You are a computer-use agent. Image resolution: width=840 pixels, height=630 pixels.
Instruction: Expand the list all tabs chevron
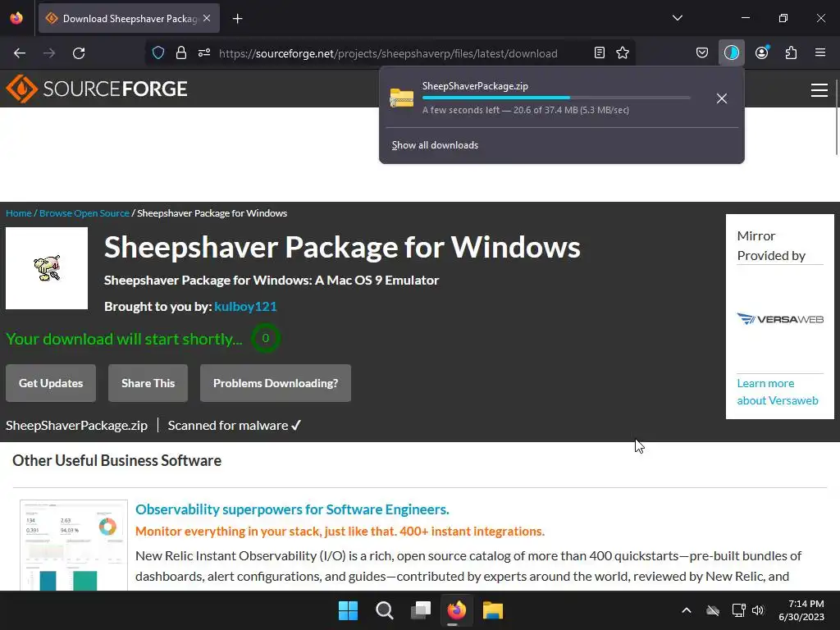pyautogui.click(x=677, y=18)
